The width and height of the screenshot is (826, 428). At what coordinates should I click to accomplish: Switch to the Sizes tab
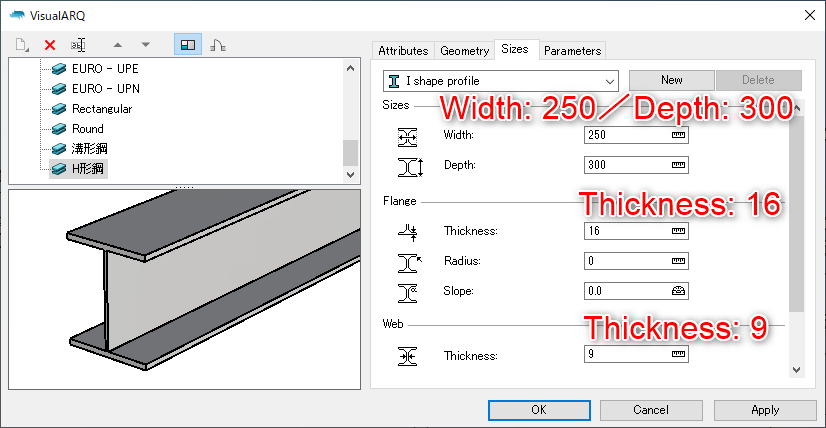[515, 49]
